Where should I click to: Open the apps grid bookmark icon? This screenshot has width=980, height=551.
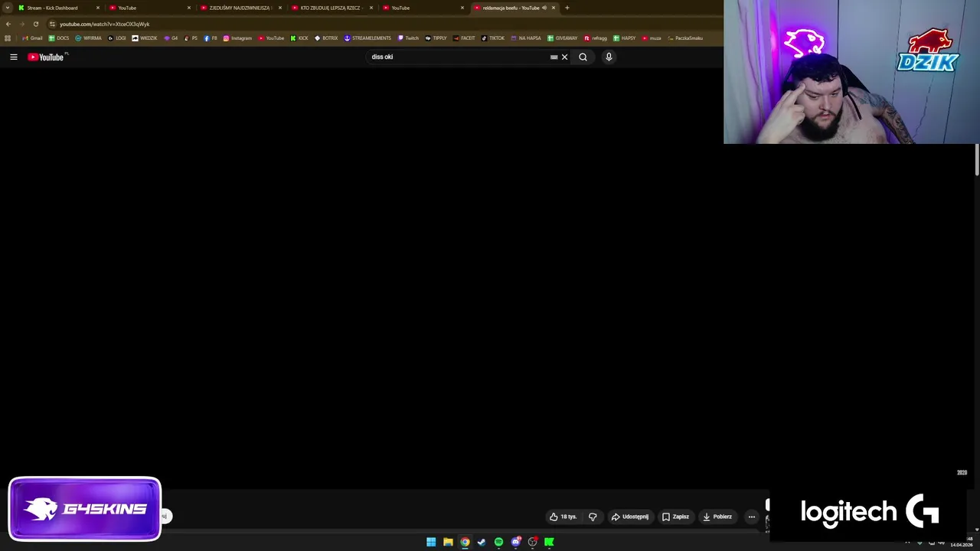click(8, 38)
